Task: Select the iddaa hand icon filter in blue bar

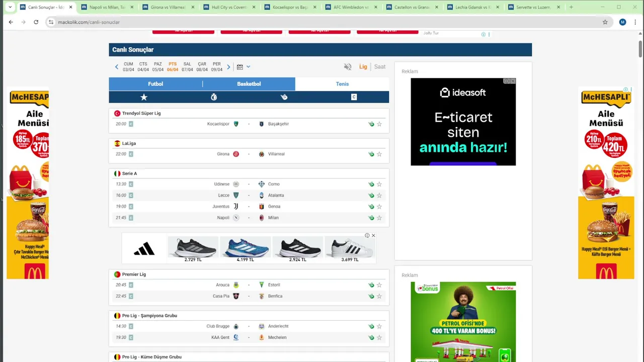Action: point(284,97)
